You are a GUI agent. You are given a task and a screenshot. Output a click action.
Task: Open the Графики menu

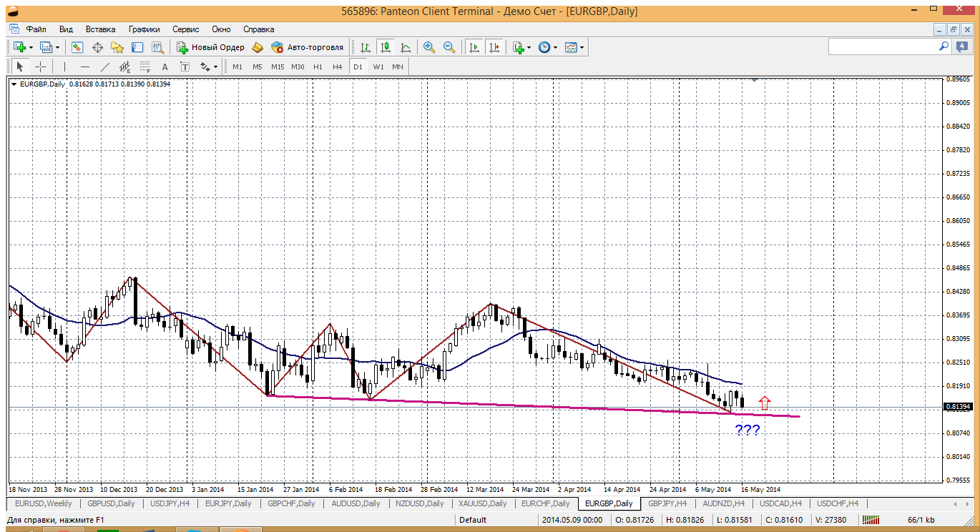[144, 29]
